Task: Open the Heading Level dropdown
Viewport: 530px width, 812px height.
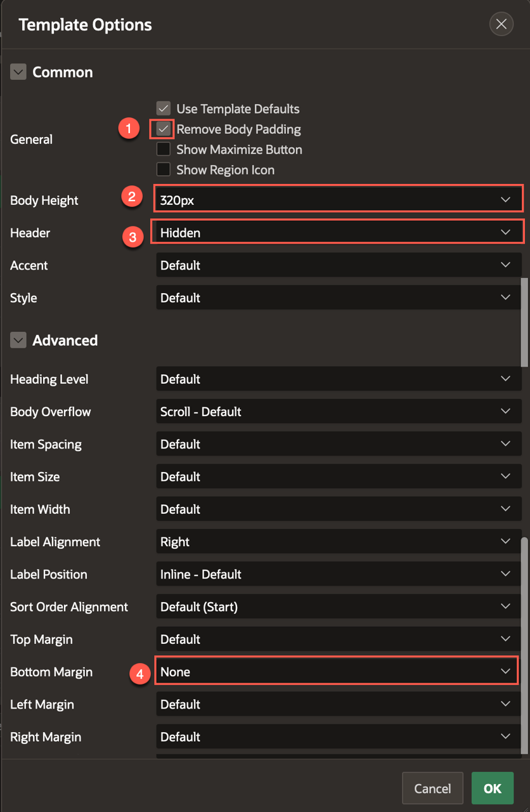Action: pos(338,379)
